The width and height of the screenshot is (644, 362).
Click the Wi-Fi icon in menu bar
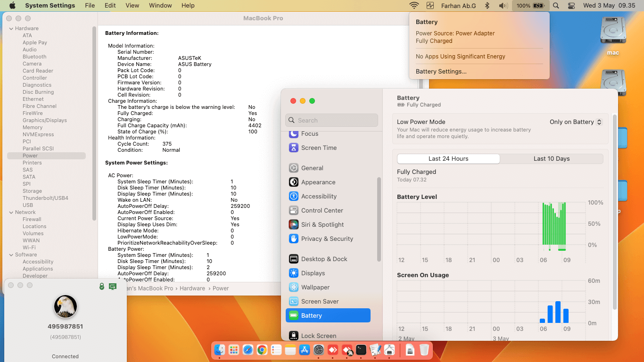(x=414, y=6)
